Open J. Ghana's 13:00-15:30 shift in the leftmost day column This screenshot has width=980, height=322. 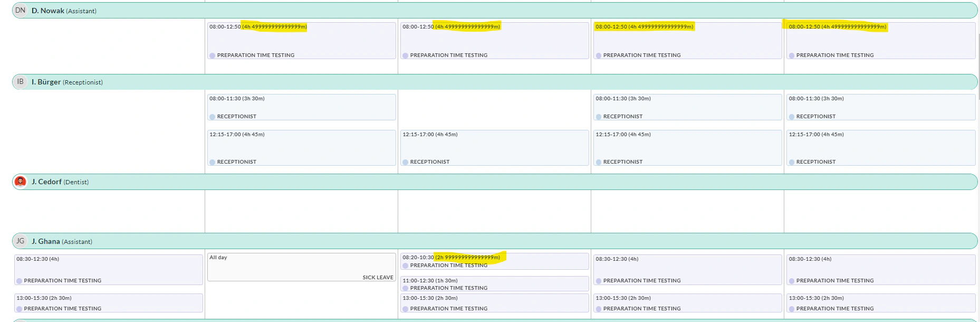(109, 303)
